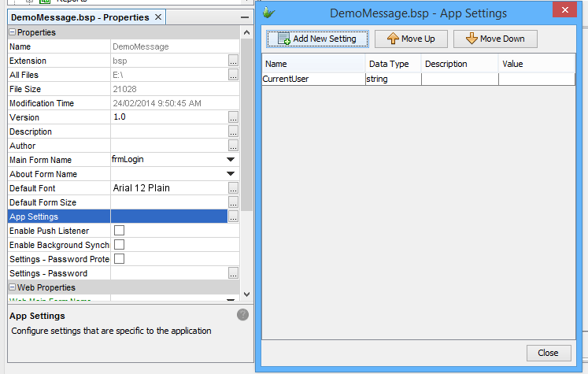Enable the Push Listener checkbox
Image resolution: width=588 pixels, height=374 pixels.
pos(120,231)
